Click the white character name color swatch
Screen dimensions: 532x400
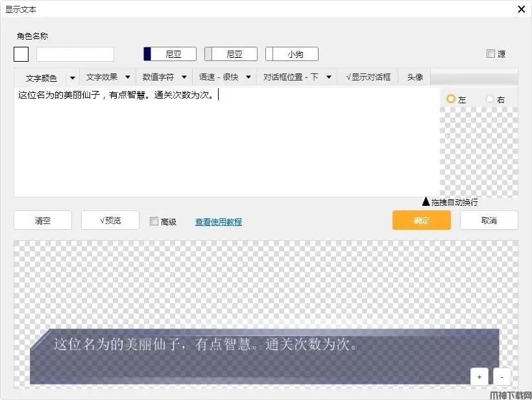pyautogui.click(x=21, y=54)
